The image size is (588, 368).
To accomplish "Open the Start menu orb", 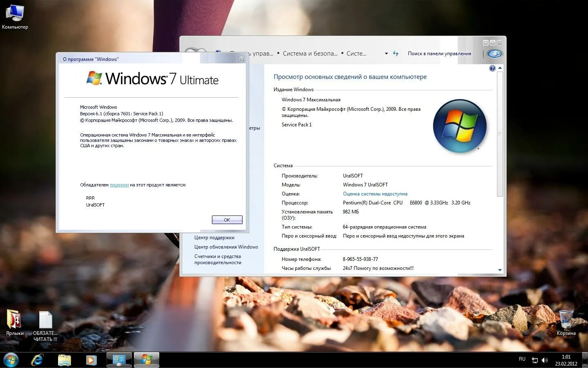I will 11,360.
